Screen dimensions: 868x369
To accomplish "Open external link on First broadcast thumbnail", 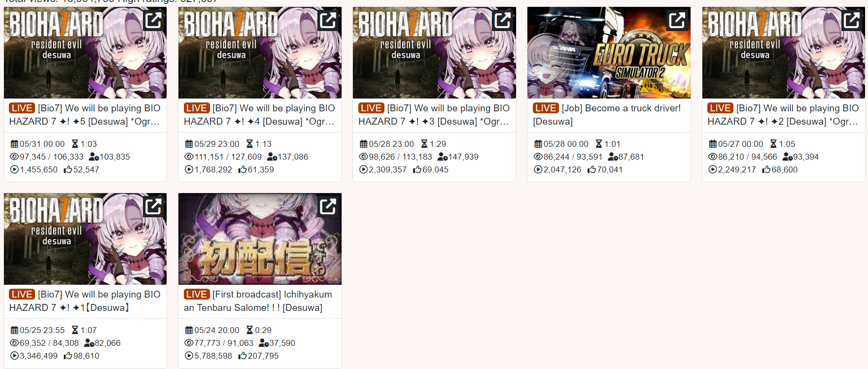I will point(328,206).
